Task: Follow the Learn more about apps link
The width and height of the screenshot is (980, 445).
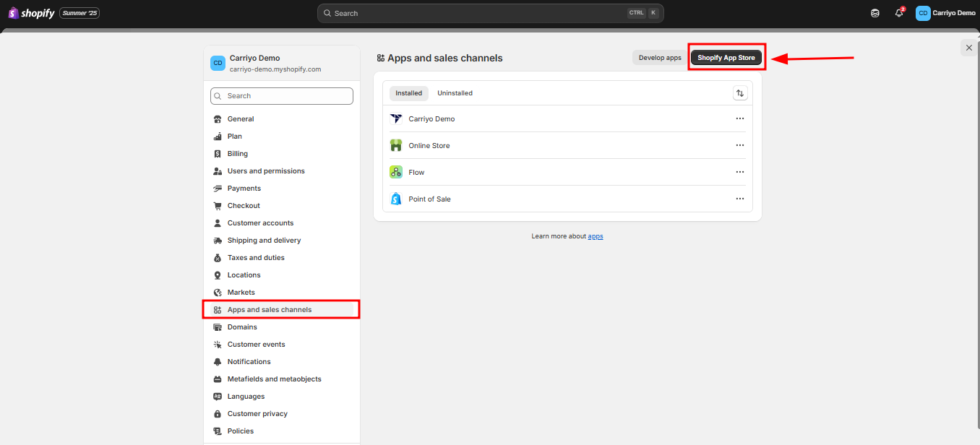Action: (x=596, y=236)
